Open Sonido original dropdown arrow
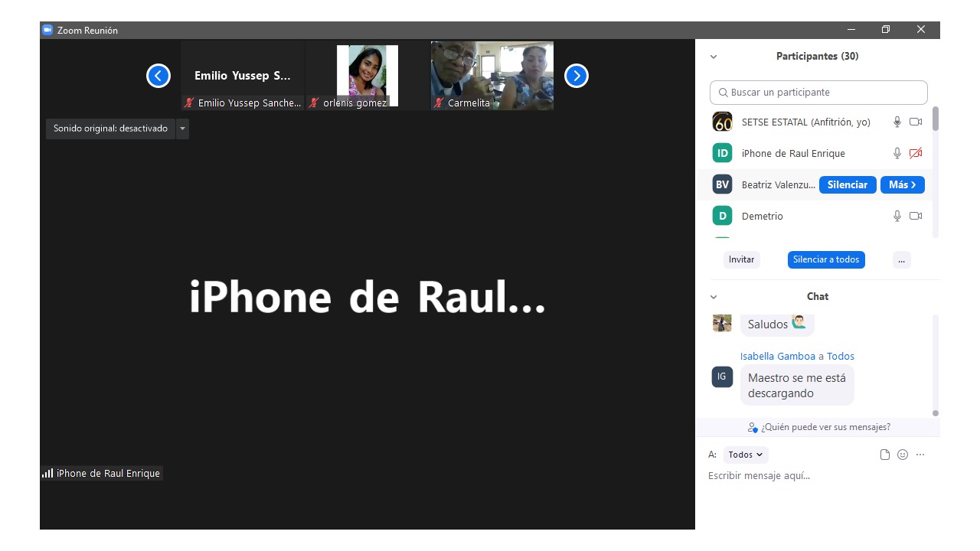 [x=182, y=129]
